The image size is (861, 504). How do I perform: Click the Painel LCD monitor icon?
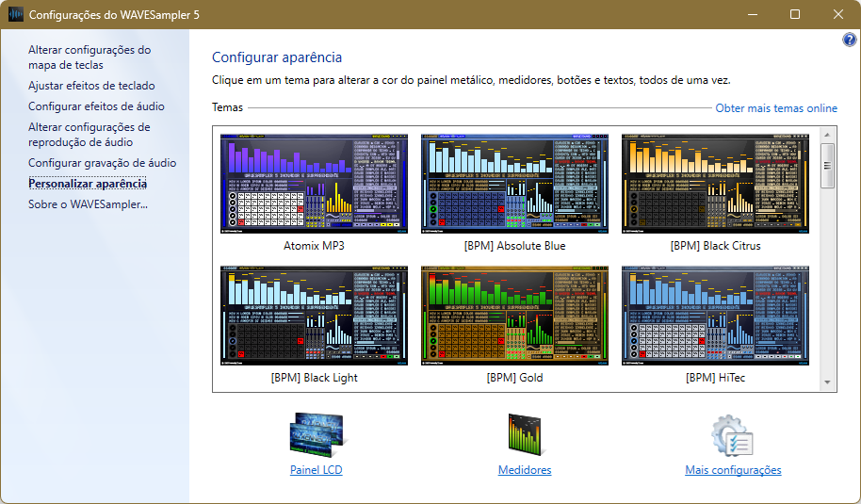click(317, 435)
